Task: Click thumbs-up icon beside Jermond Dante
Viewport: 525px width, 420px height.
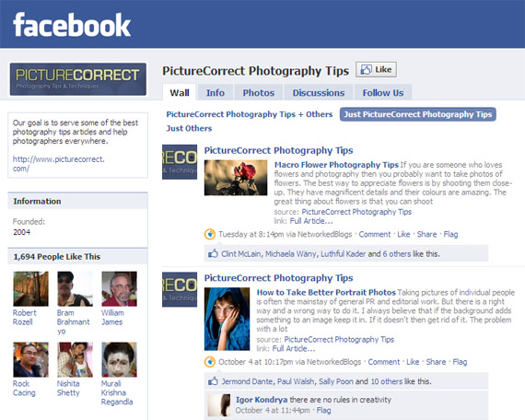Action: pyautogui.click(x=213, y=381)
